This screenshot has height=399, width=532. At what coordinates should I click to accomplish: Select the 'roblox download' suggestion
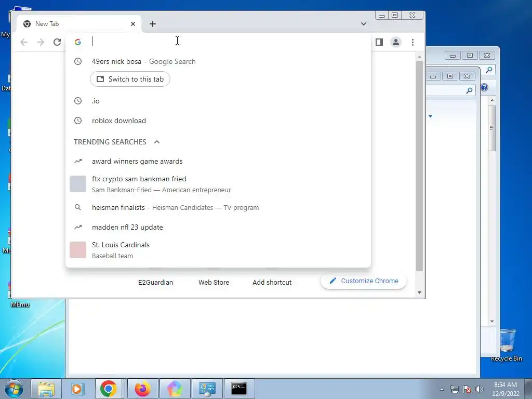(218, 121)
